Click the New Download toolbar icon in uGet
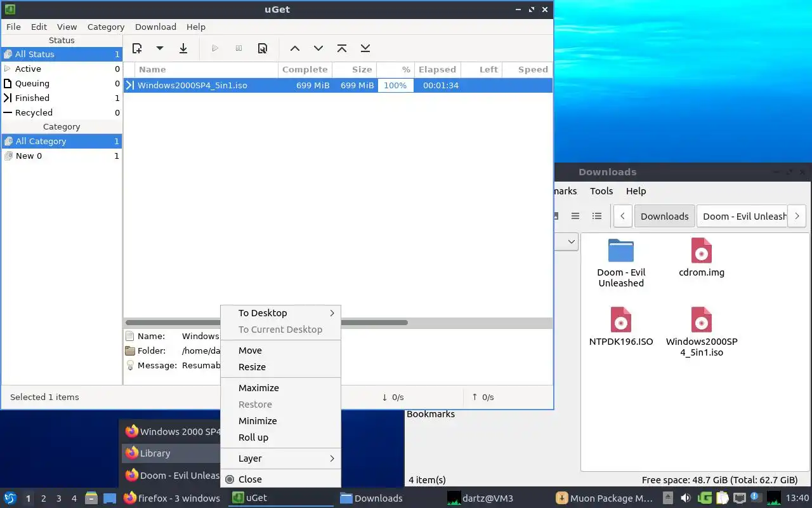This screenshot has width=812, height=508. pos(136,48)
